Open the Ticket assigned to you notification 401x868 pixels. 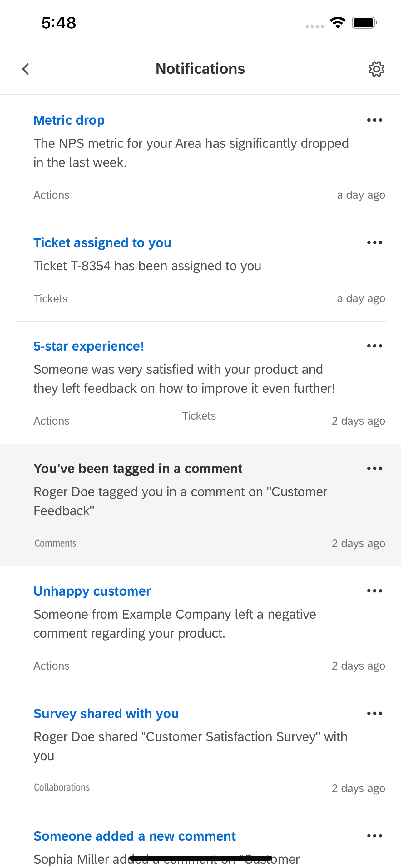click(x=102, y=242)
